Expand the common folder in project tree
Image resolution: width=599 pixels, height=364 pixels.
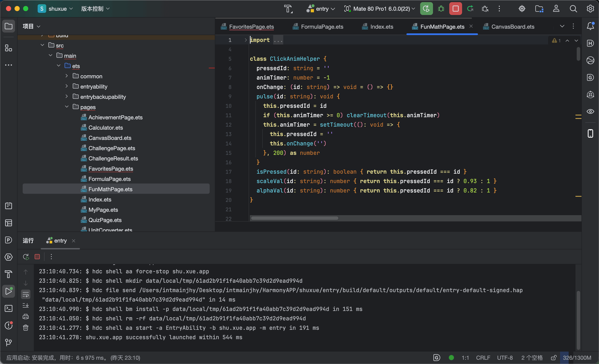point(67,76)
